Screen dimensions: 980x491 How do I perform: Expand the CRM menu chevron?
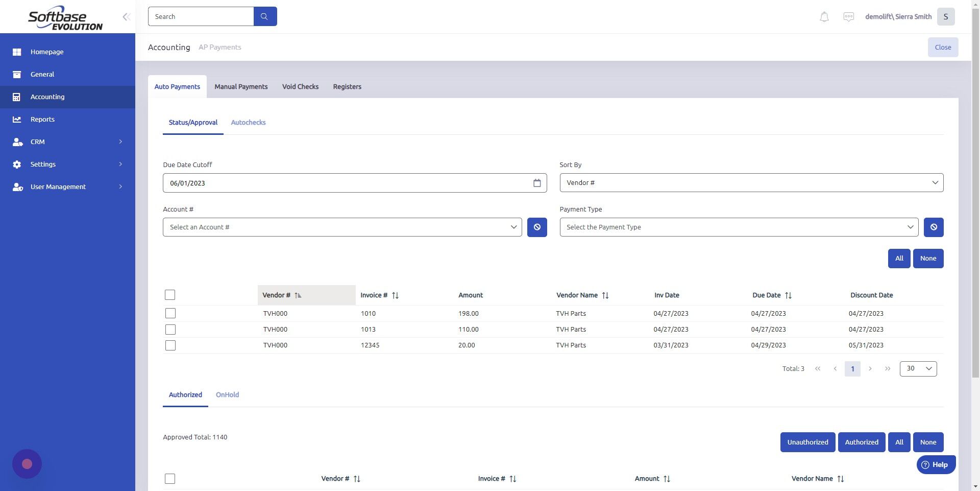point(120,142)
